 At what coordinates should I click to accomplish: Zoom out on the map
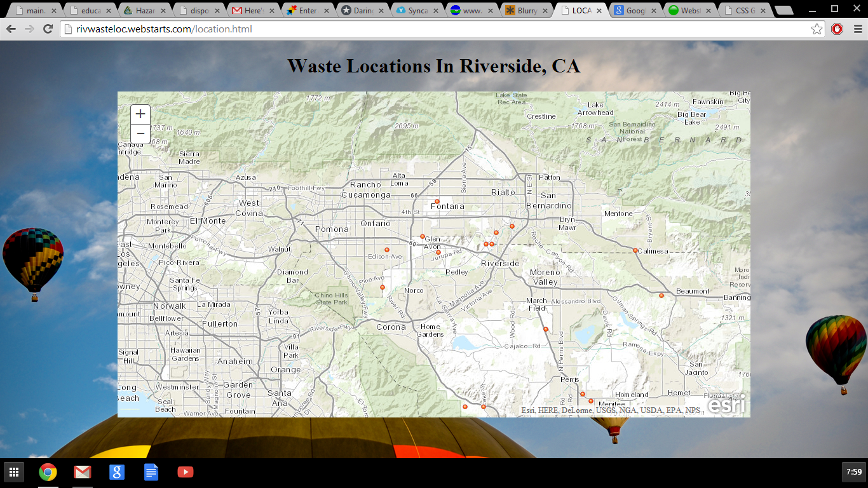pos(140,133)
